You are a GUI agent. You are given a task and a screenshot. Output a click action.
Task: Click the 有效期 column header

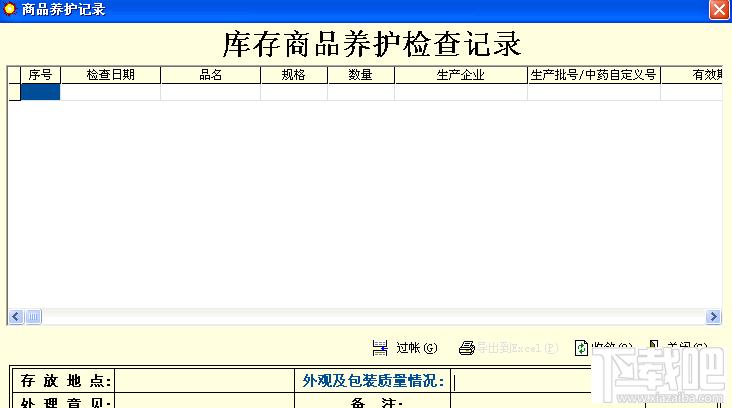pyautogui.click(x=692, y=75)
